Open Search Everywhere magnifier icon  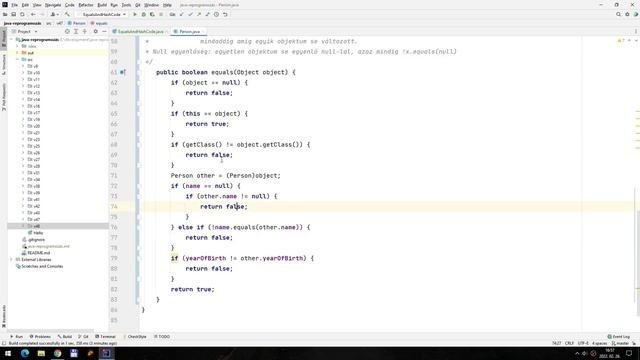tap(618, 14)
